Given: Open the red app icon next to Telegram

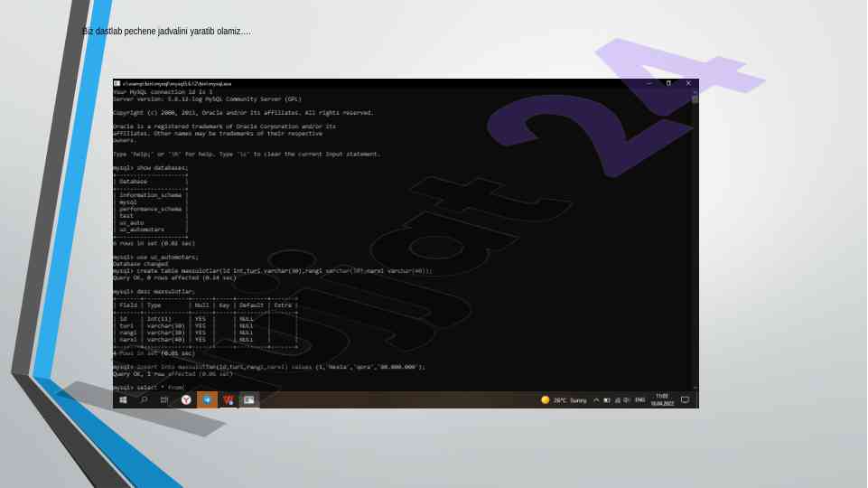Looking at the screenshot, I should 229,399.
